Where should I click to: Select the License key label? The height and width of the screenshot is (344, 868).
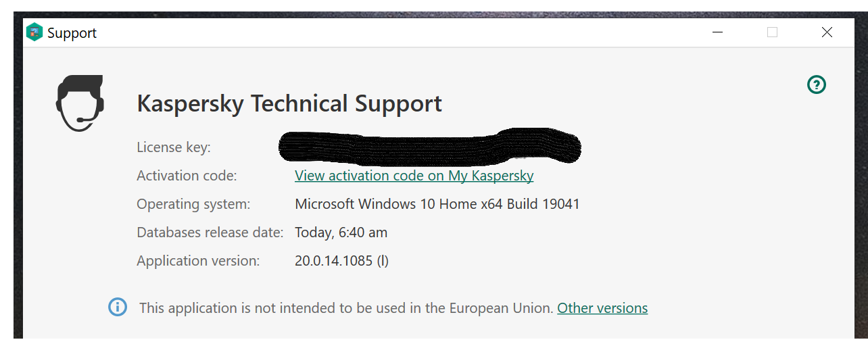(174, 147)
